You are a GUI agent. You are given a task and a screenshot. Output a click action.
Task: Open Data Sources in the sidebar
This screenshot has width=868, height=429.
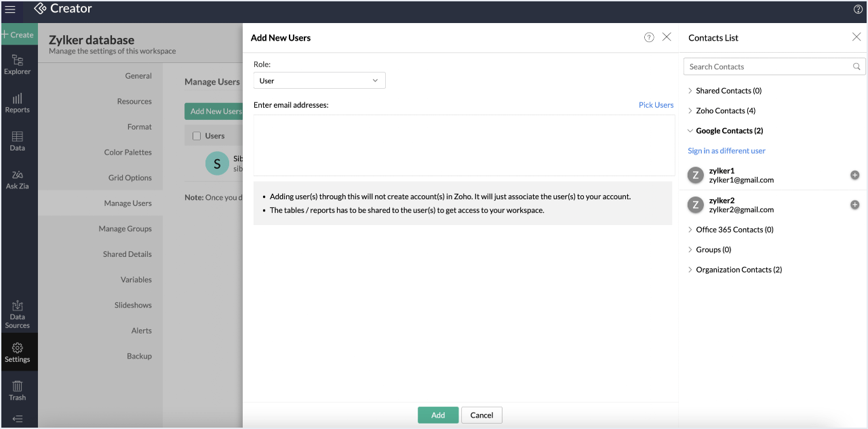click(18, 314)
